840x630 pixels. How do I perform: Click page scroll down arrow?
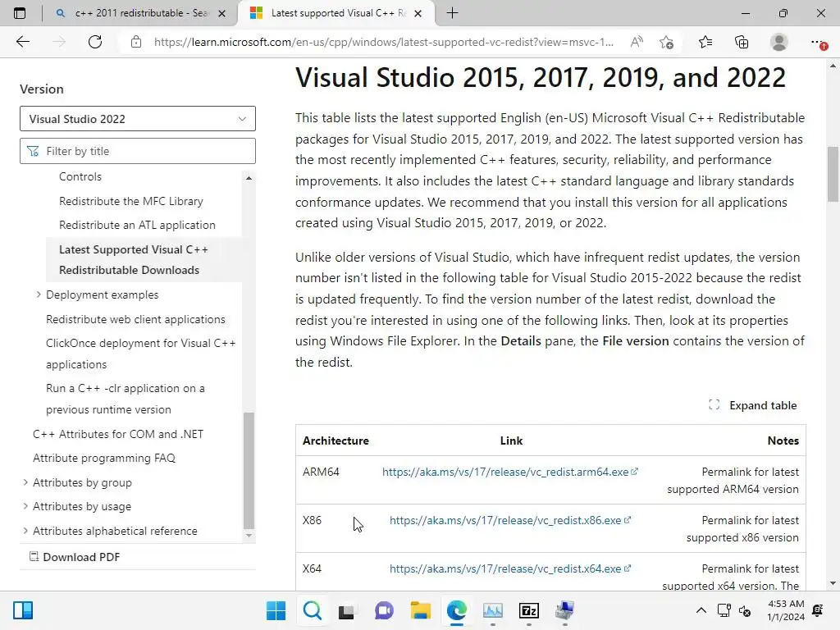(833, 583)
